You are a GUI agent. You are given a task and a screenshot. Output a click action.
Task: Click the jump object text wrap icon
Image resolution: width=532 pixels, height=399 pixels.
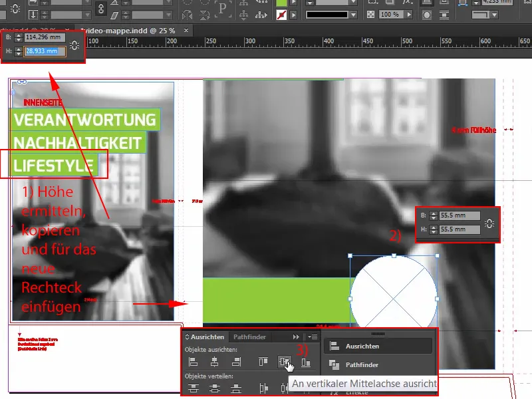(x=444, y=15)
